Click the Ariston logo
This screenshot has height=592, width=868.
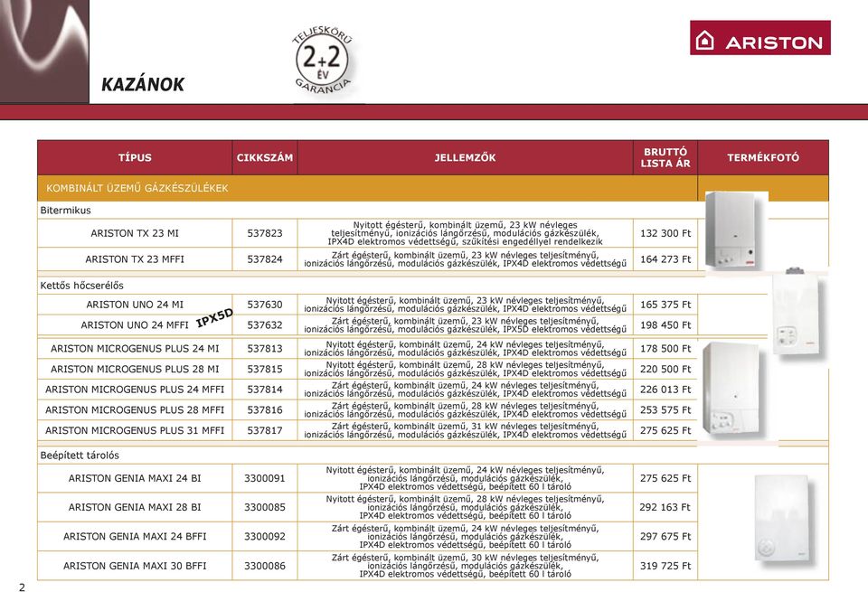[x=760, y=38]
